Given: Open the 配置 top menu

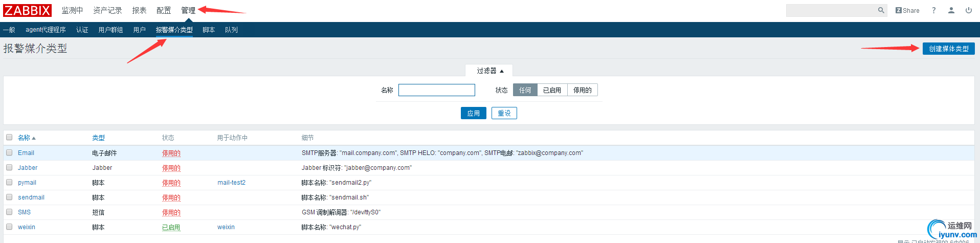Looking at the screenshot, I should 164,10.
